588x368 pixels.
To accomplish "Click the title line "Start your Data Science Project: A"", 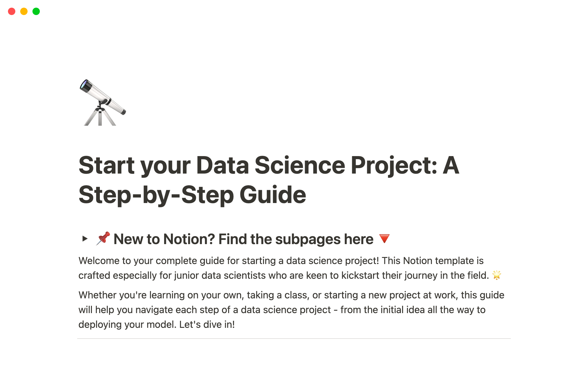I will (x=269, y=166).
